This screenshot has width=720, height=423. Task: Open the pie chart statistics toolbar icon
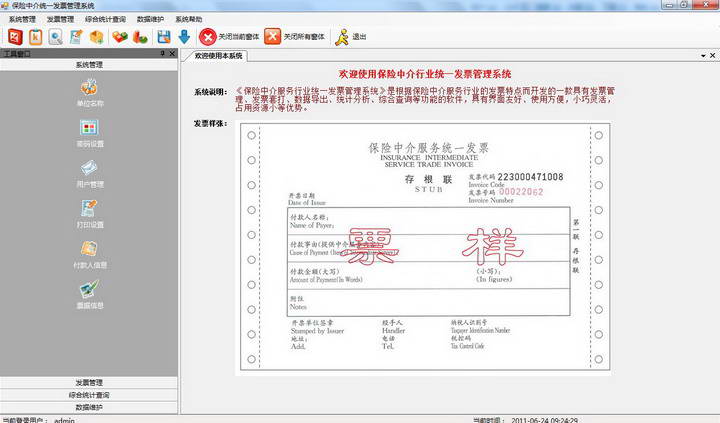tap(140, 37)
